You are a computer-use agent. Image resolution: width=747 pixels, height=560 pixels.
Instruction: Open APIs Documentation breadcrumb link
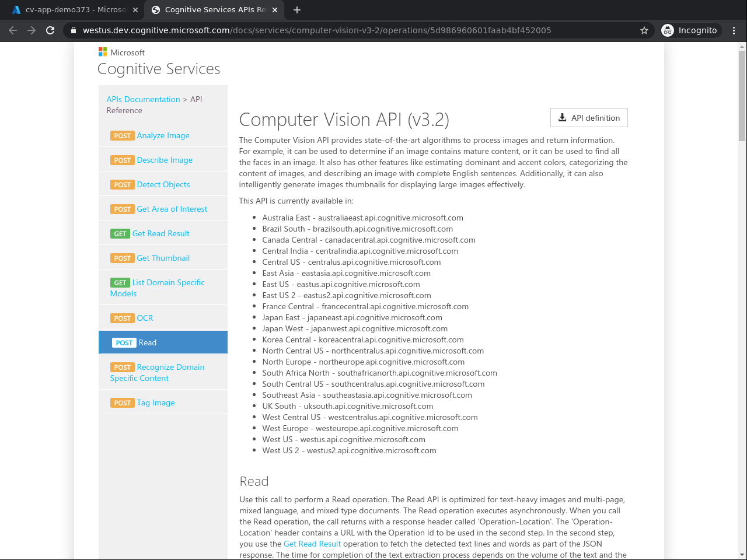[143, 99]
